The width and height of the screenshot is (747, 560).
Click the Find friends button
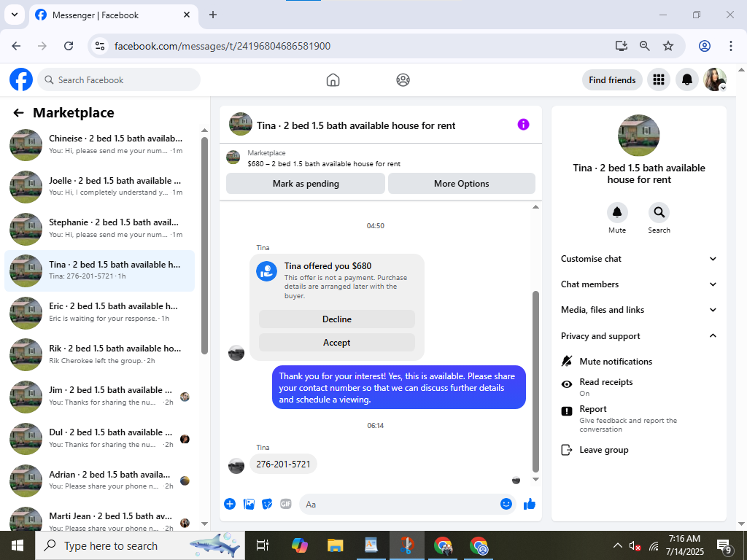coord(612,80)
